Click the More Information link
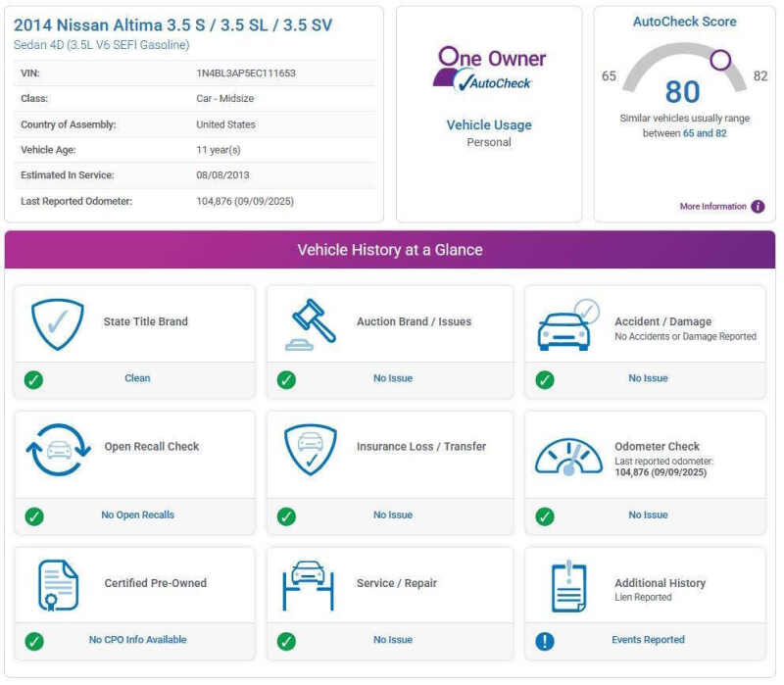Viewport: 784px width, 685px height. coord(712,207)
